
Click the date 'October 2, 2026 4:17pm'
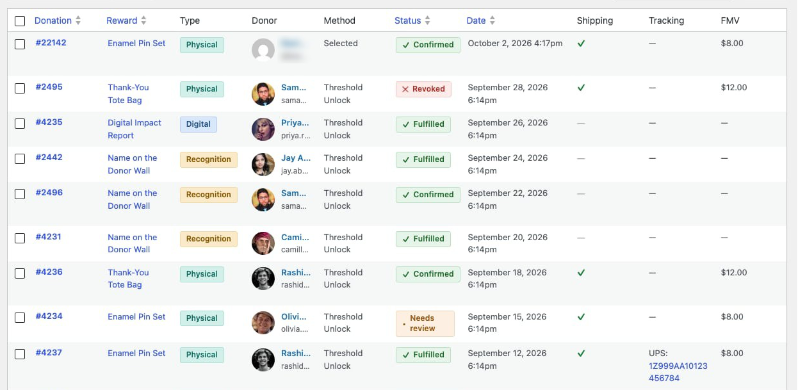(515, 43)
